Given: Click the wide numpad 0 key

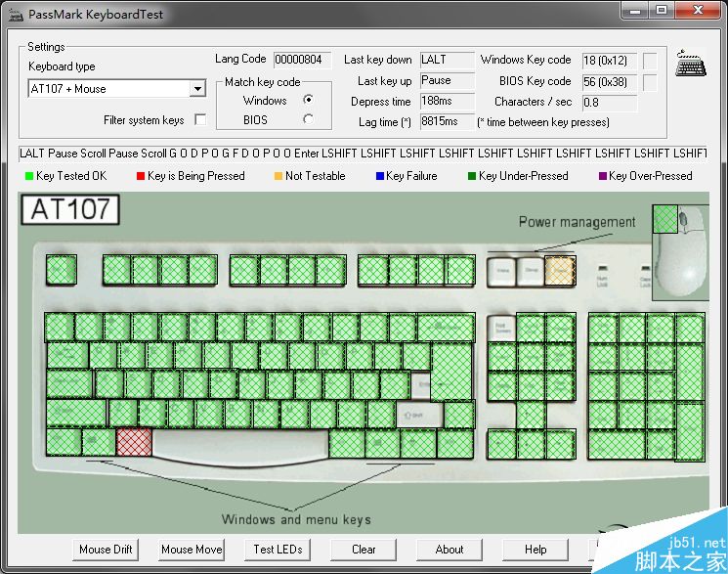Looking at the screenshot, I should 617,445.
